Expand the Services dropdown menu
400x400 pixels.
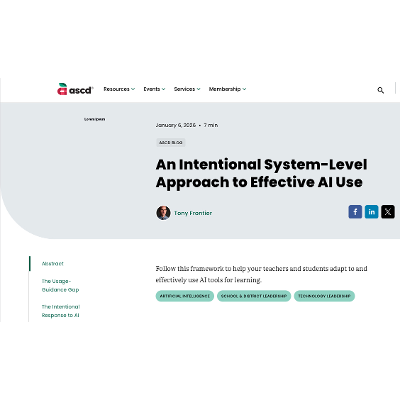click(x=187, y=89)
